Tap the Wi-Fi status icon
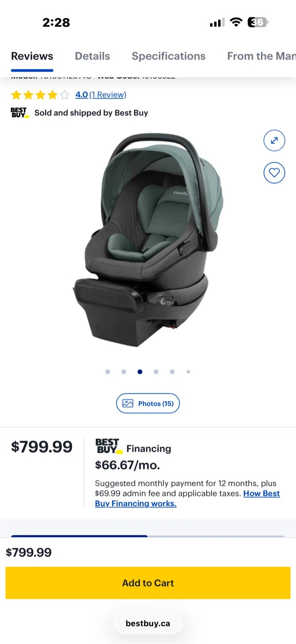The width and height of the screenshot is (296, 644). point(236,22)
